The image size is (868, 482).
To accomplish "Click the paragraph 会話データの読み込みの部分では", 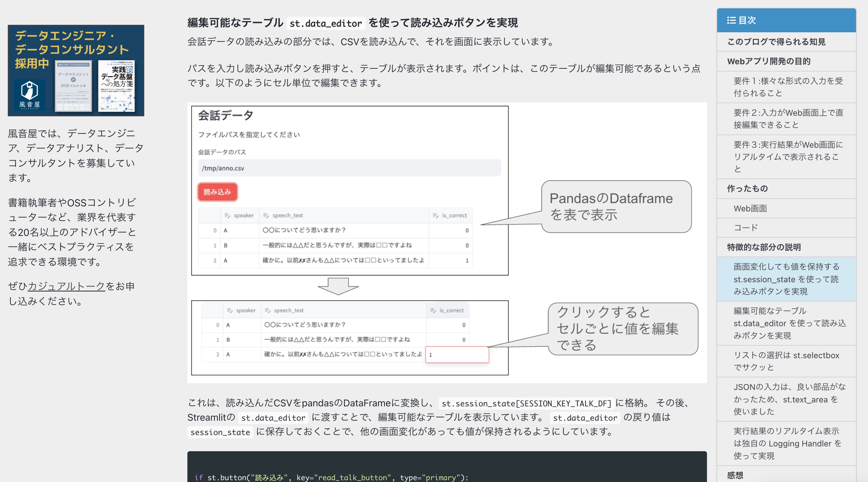I will [x=371, y=42].
